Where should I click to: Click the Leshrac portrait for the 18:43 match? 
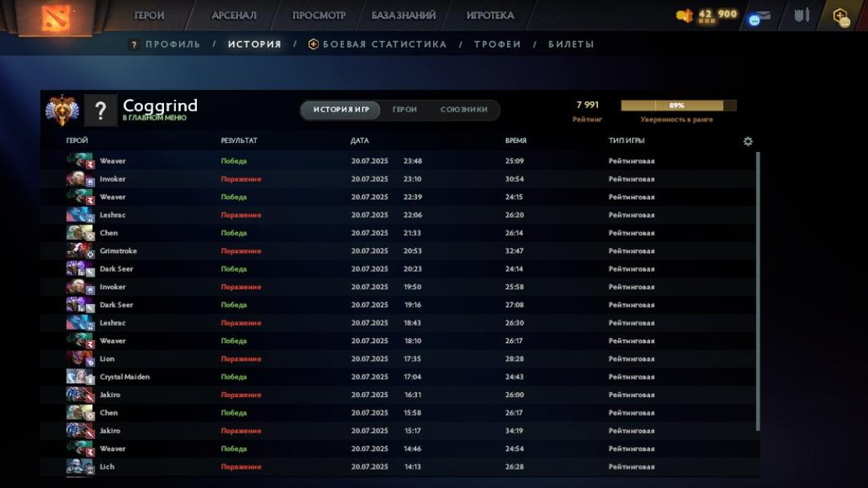[x=80, y=323]
